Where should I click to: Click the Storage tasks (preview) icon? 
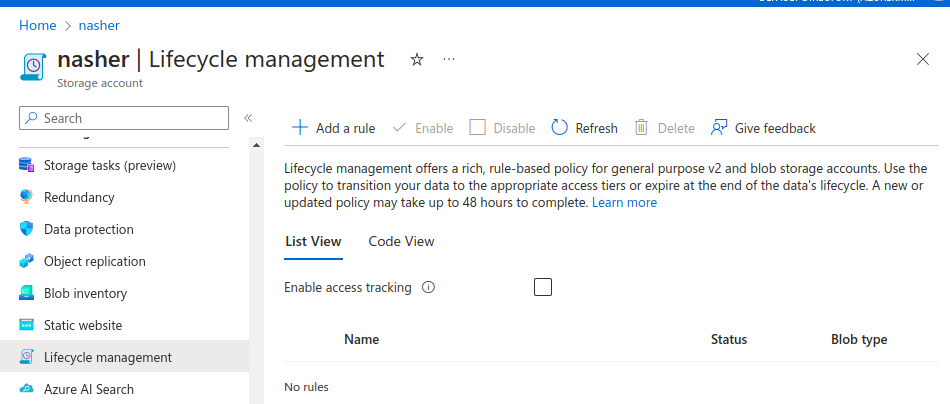pyautogui.click(x=26, y=165)
